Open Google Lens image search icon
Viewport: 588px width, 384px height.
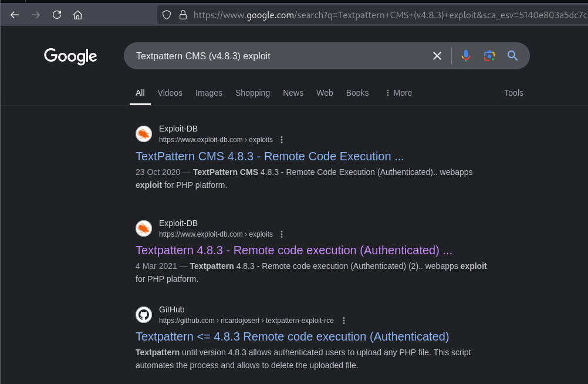click(489, 56)
